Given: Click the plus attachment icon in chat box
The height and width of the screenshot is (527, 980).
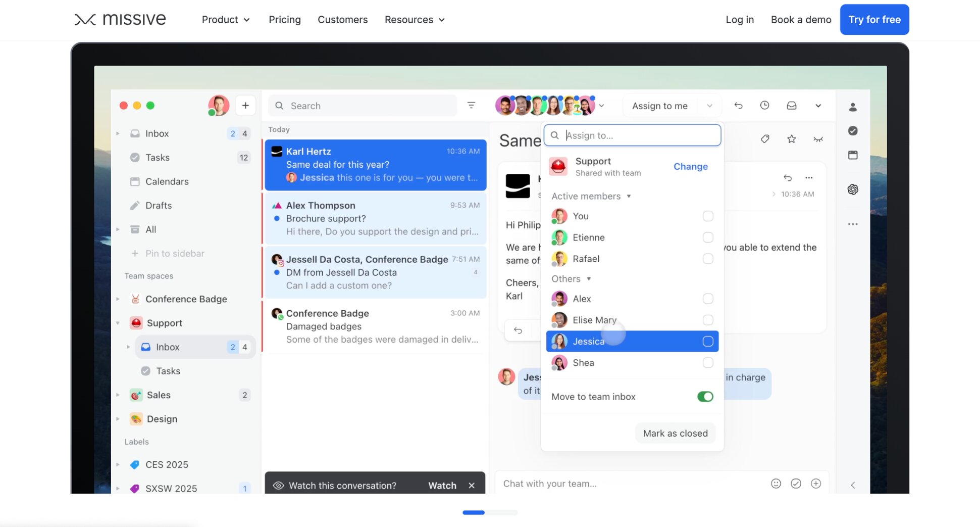Looking at the screenshot, I should [816, 484].
